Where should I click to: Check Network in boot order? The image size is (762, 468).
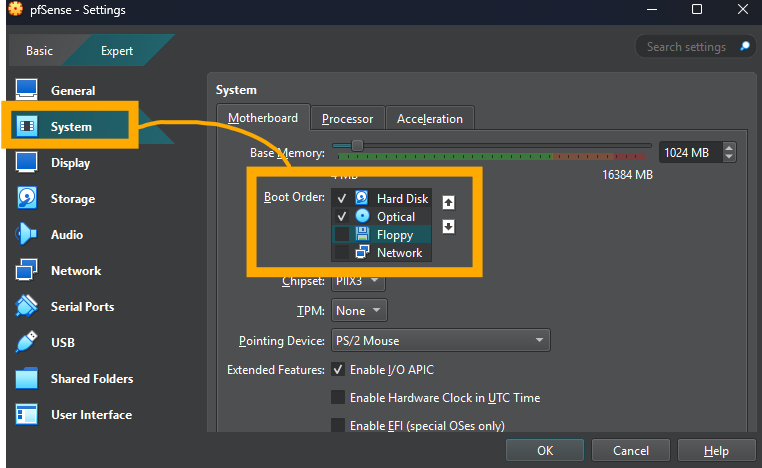(342, 252)
